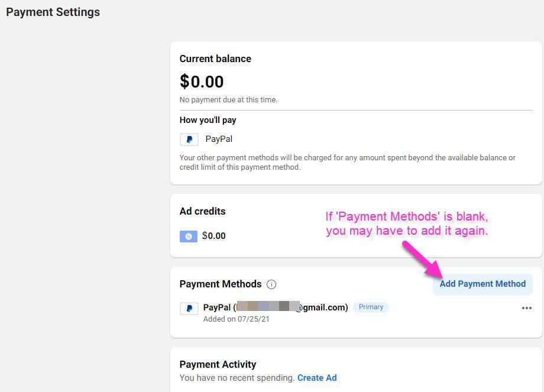Viewport: 544px width, 392px height.
Task: Click the Current balance amount $0.00
Action: pos(202,82)
